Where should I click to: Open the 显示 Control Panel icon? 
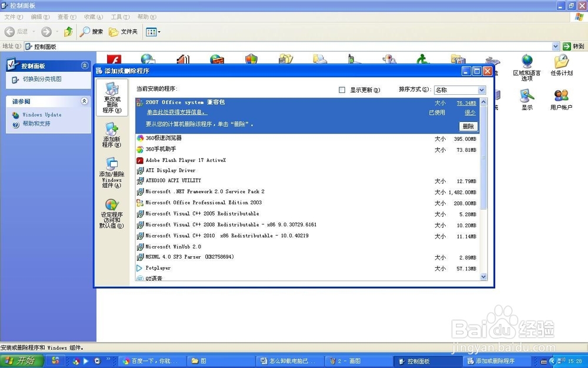coord(527,100)
